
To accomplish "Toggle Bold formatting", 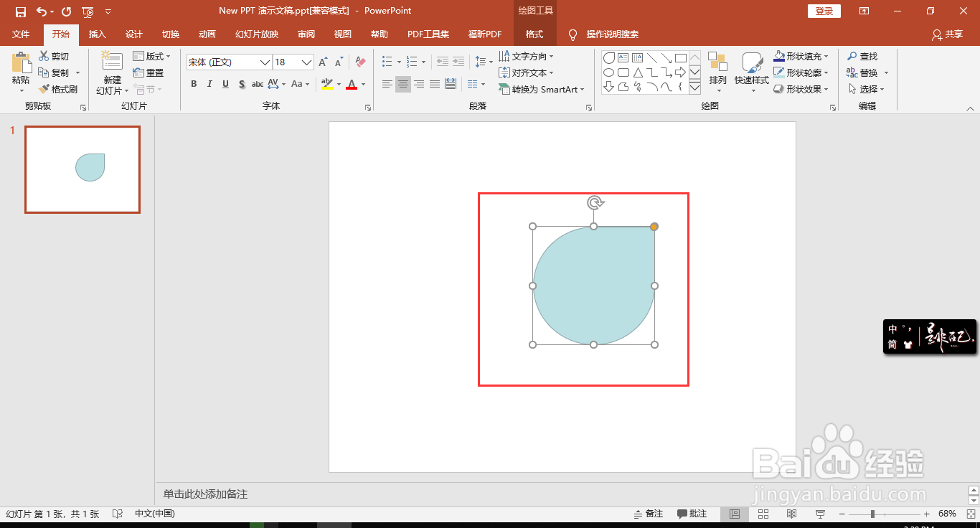I will [x=194, y=85].
